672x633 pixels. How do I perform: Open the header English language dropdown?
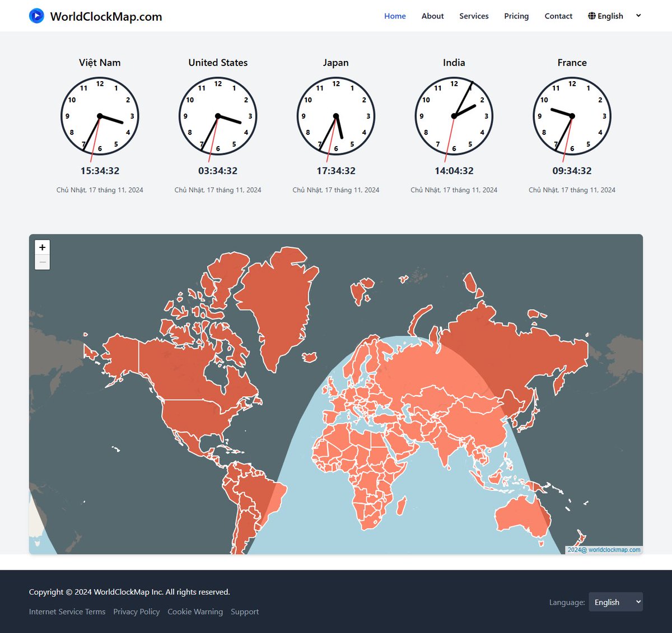[614, 16]
